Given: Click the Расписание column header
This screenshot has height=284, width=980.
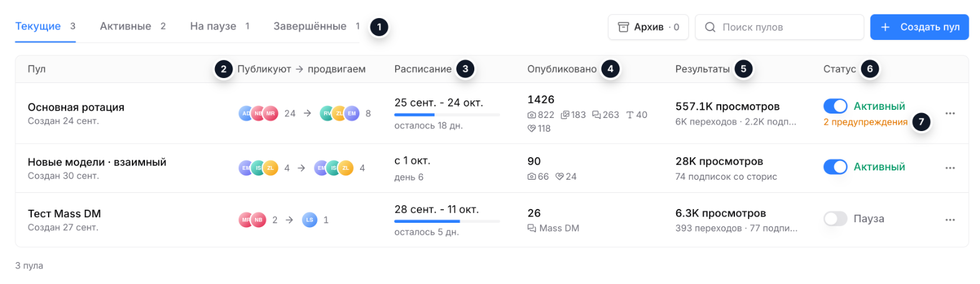Looking at the screenshot, I should click(x=423, y=69).
